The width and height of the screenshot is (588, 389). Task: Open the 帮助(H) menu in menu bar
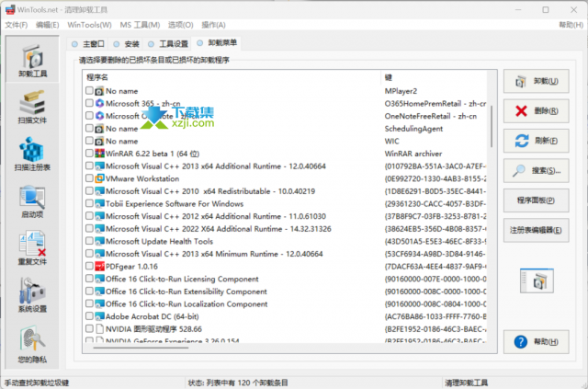click(x=571, y=25)
